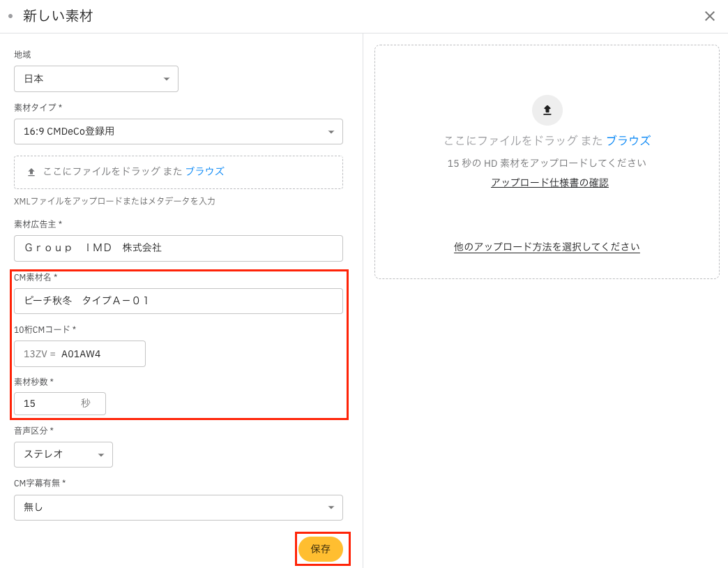
Task: Expand the CM字幕有無 dropdown
Action: pos(179,507)
